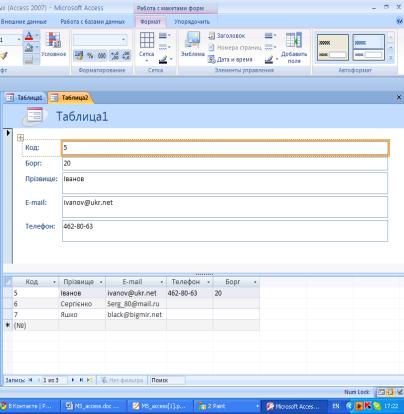The height and width of the screenshot is (414, 404).
Task: Select the Борг column header
Action: click(x=236, y=282)
